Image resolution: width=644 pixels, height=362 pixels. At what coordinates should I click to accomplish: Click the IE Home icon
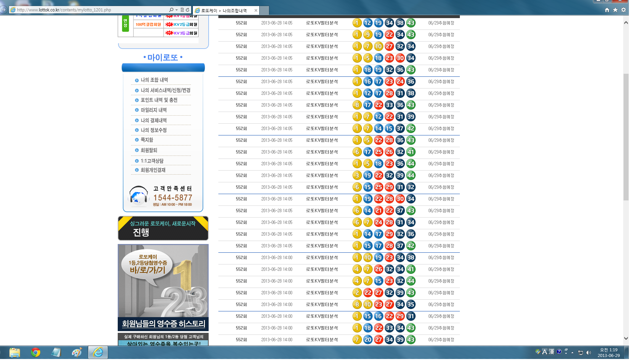[x=607, y=10]
